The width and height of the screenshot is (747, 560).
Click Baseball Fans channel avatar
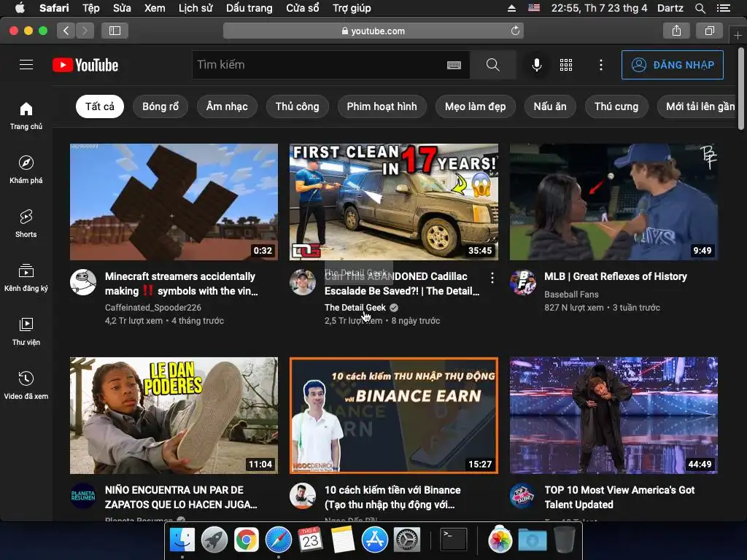click(x=522, y=282)
